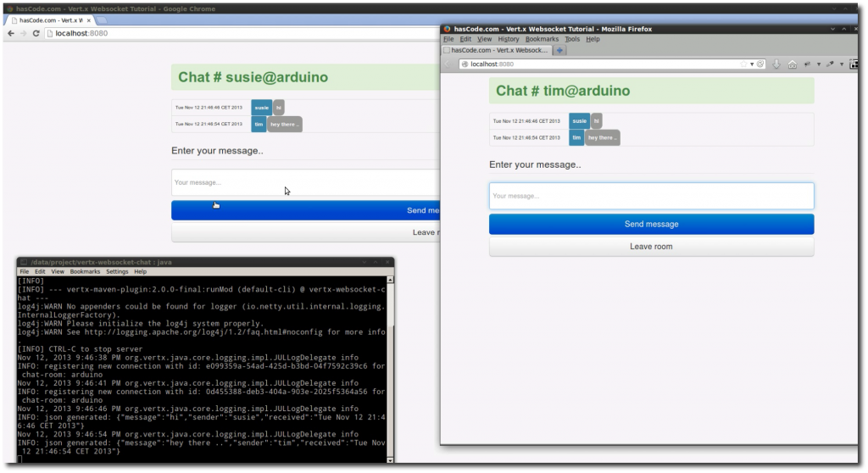Click terminal scrollbar up arrow
This screenshot has width=868, height=473.
(x=390, y=280)
